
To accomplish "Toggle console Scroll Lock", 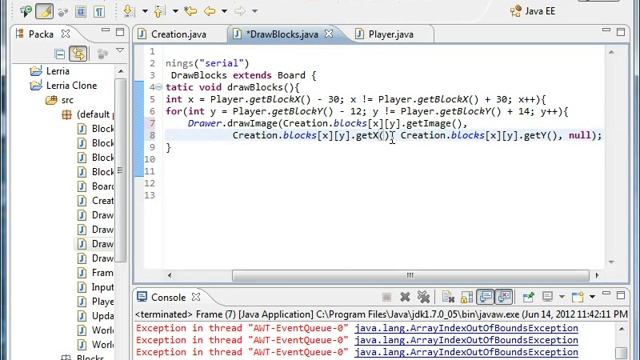I will [x=467, y=297].
